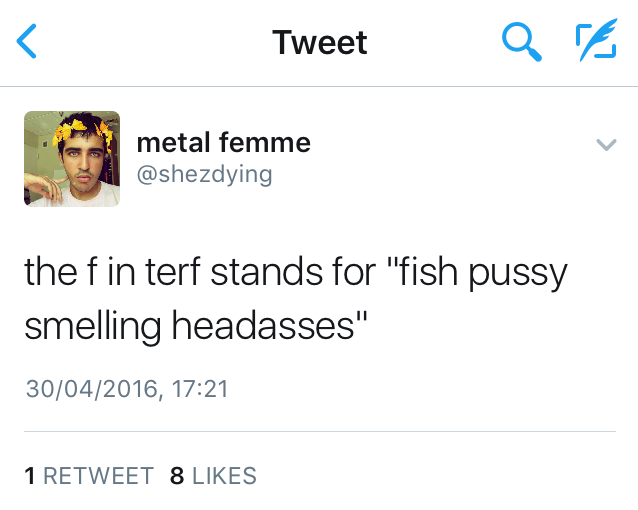The height and width of the screenshot is (510, 638).
Task: Go back using the left arrow
Action: 29,42
